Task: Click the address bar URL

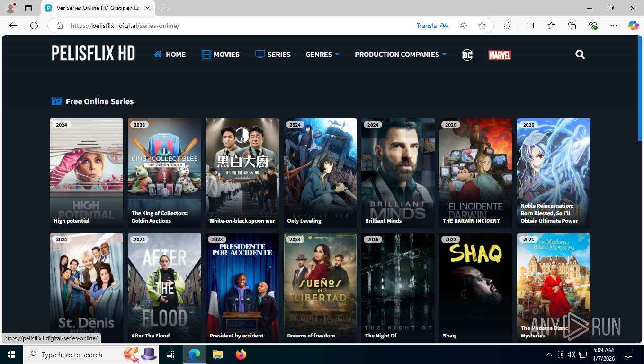Action: tap(125, 26)
